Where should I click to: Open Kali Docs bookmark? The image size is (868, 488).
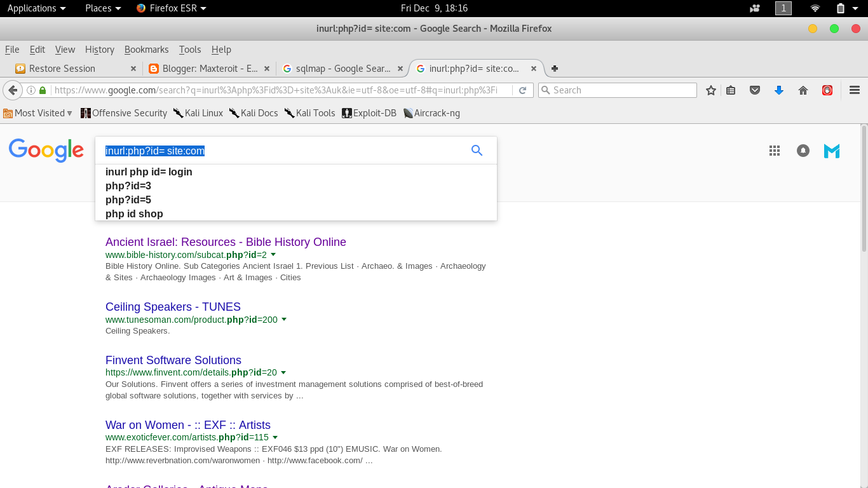click(x=254, y=113)
